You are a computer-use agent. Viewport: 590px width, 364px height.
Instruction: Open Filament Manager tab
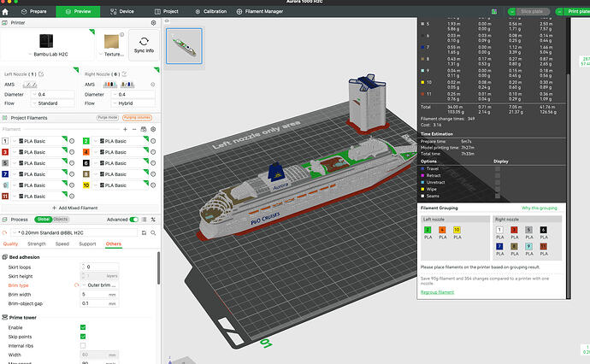(x=260, y=12)
